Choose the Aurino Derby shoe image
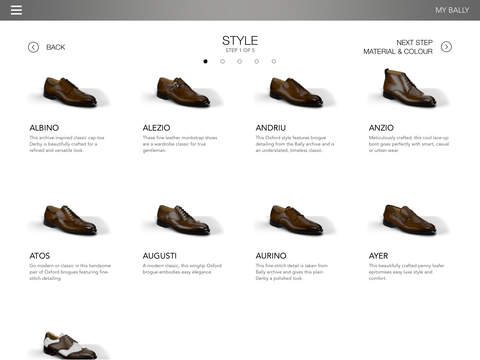Screen dimensions: 480x360 pyautogui.click(x=296, y=219)
